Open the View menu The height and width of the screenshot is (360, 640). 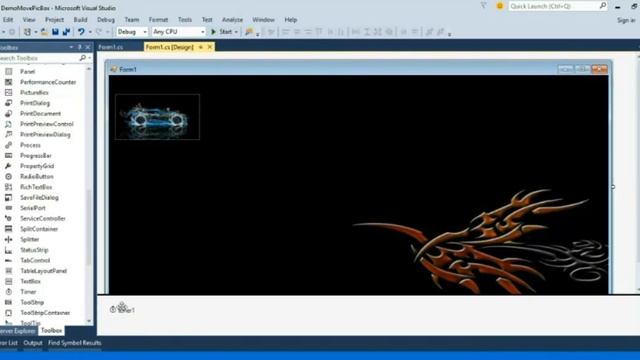(29, 20)
